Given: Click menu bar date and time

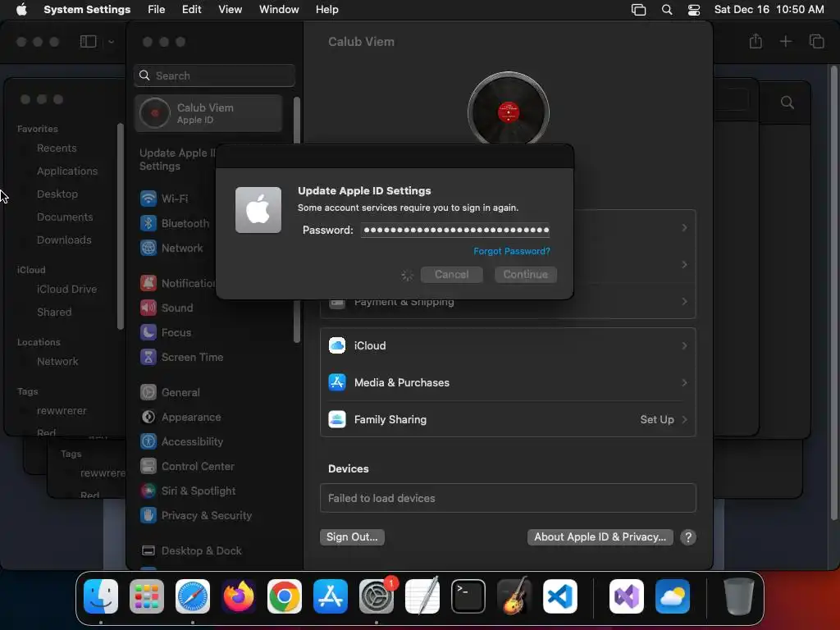Looking at the screenshot, I should pos(769,10).
